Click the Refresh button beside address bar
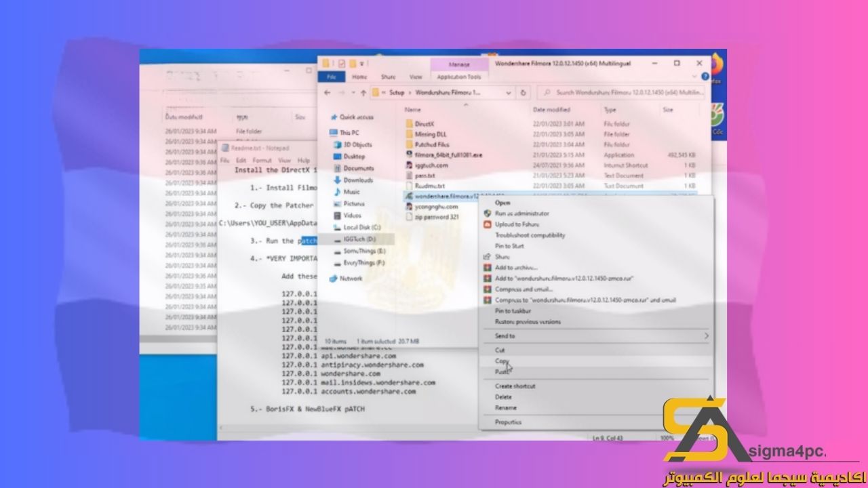The width and height of the screenshot is (868, 488). pyautogui.click(x=523, y=92)
